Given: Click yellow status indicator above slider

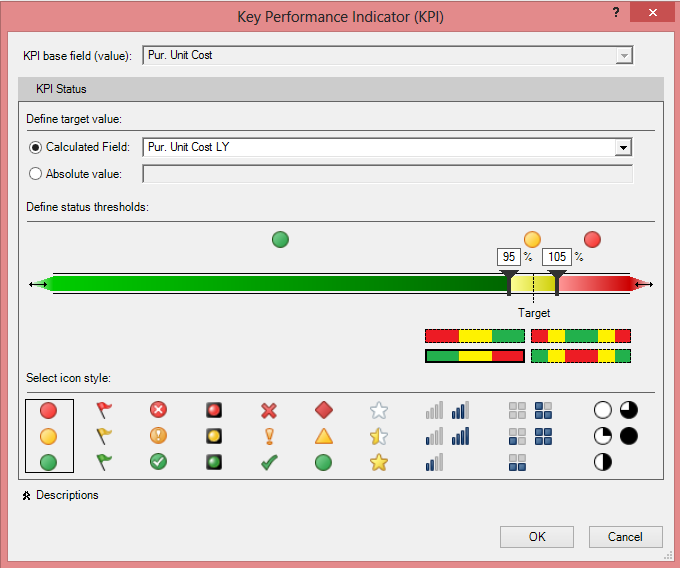Looking at the screenshot, I should (532, 239).
